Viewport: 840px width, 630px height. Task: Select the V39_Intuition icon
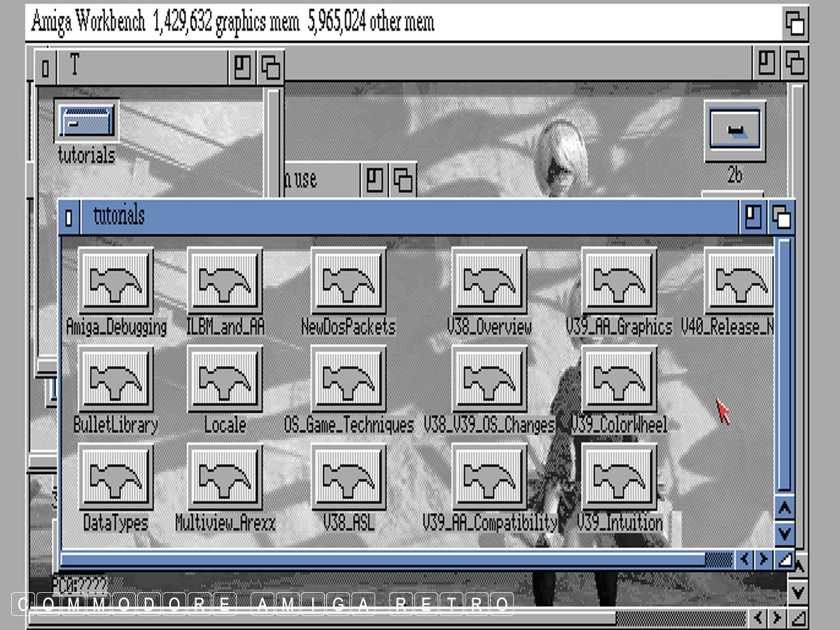pyautogui.click(x=619, y=477)
